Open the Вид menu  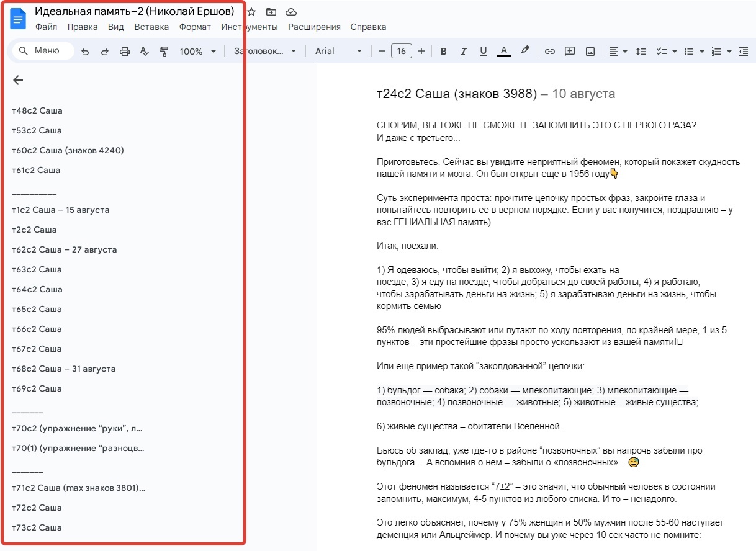pos(116,27)
